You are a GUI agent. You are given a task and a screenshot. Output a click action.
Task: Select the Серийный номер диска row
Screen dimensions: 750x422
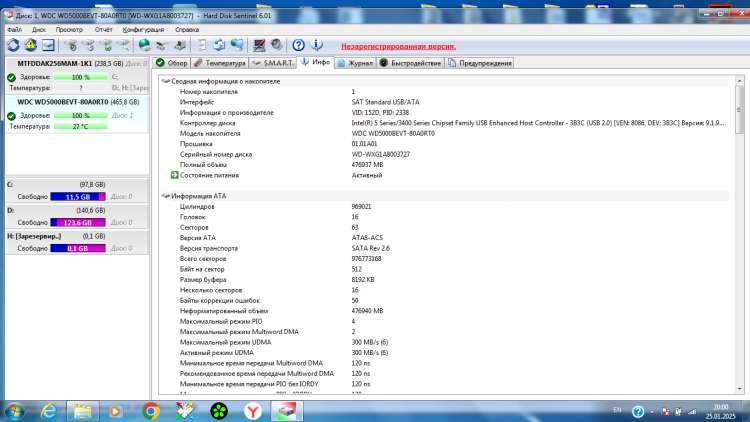445,155
